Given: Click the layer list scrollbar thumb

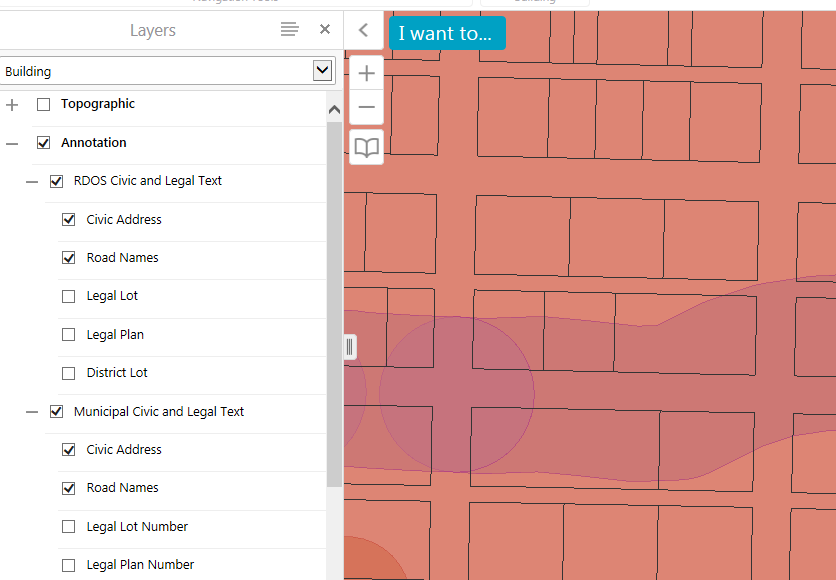Looking at the screenshot, I should tap(334, 304).
